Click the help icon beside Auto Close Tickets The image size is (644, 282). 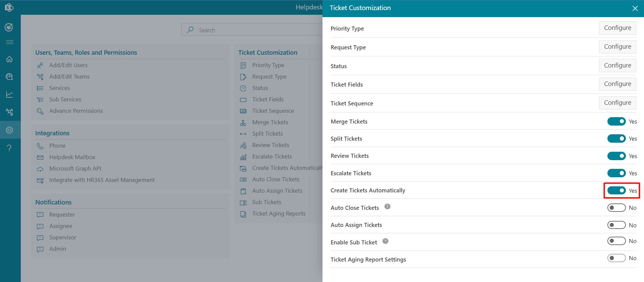pyautogui.click(x=387, y=207)
